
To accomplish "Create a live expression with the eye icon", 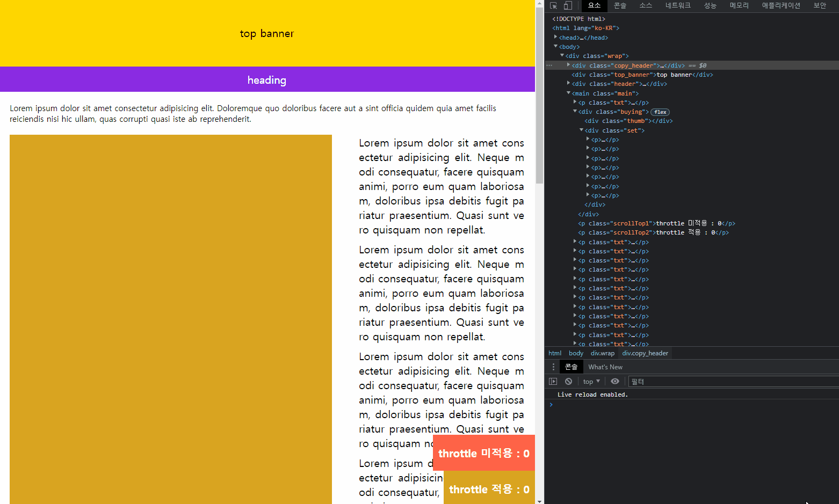I will [615, 382].
